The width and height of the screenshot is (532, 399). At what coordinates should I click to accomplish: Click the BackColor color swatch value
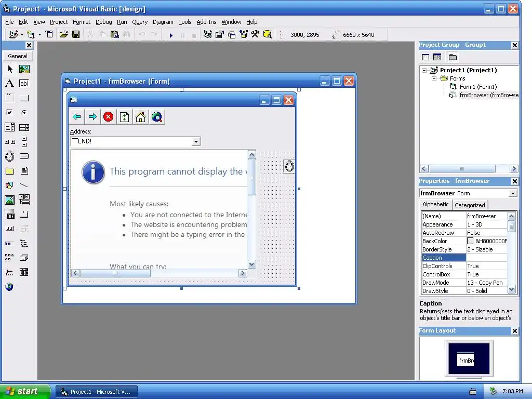[470, 241]
